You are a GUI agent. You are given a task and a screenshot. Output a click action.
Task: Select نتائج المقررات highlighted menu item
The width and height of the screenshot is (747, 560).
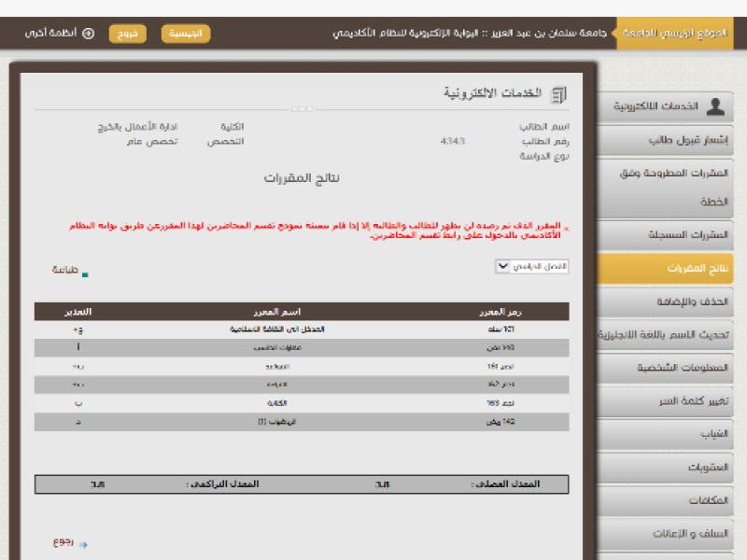point(670,268)
